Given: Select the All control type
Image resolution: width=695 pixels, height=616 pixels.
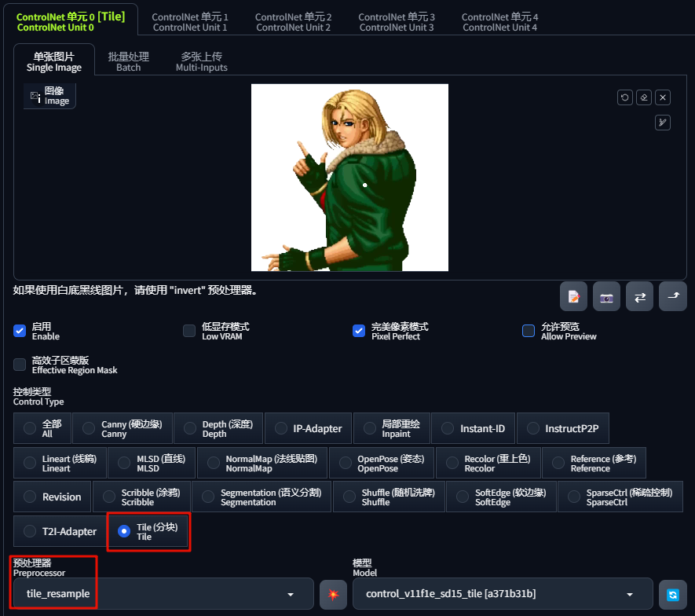Looking at the screenshot, I should pyautogui.click(x=42, y=428).
